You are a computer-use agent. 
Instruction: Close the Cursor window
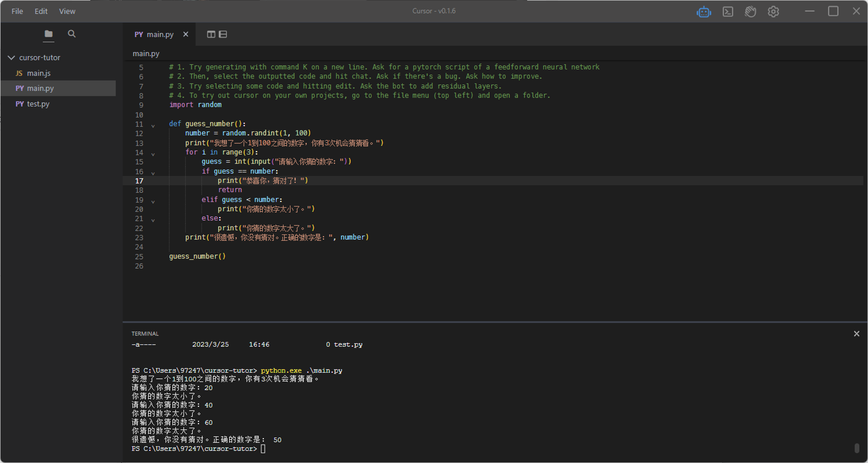click(856, 11)
